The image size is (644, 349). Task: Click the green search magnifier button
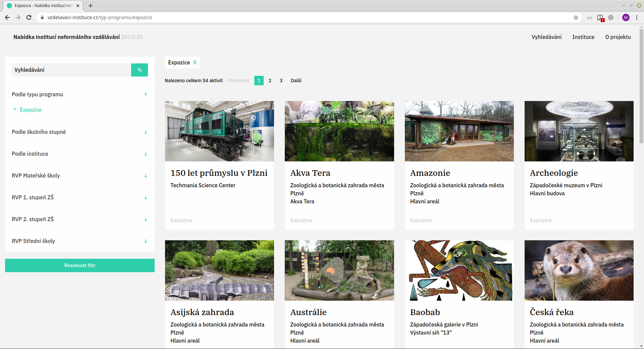(140, 70)
